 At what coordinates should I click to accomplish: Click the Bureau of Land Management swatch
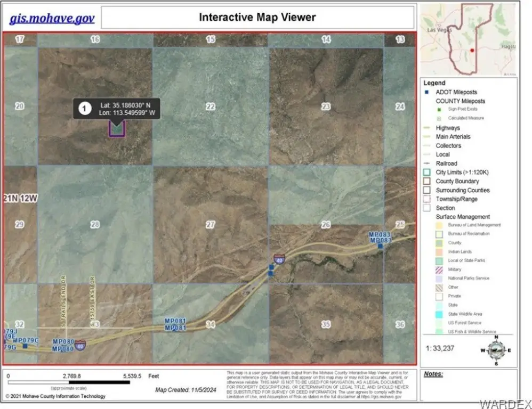[x=441, y=225]
